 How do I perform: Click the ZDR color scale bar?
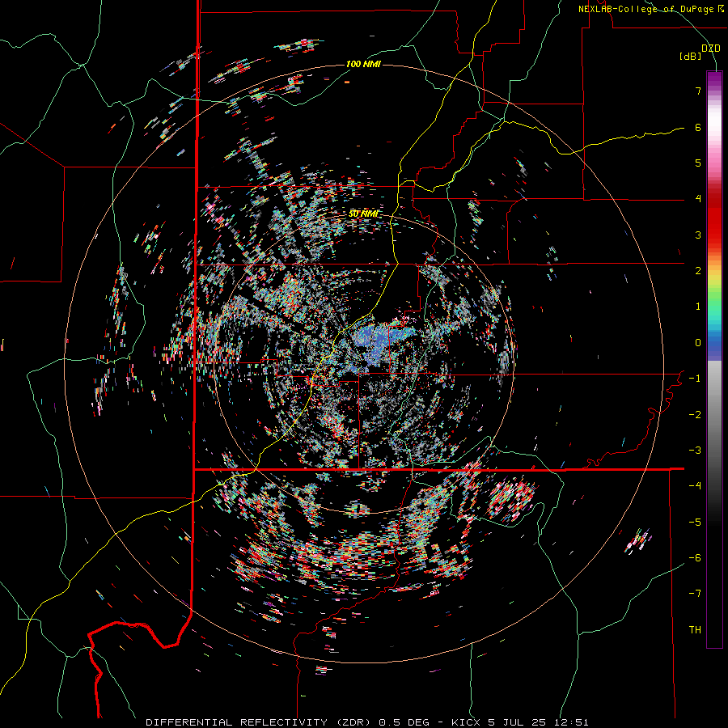pyautogui.click(x=714, y=359)
